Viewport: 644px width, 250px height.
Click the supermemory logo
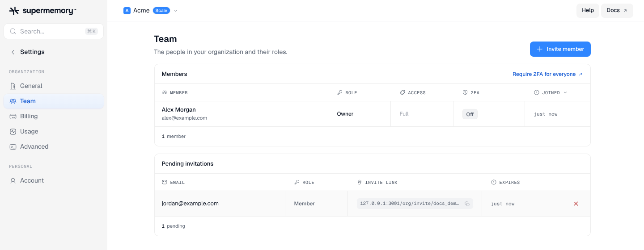(42, 11)
